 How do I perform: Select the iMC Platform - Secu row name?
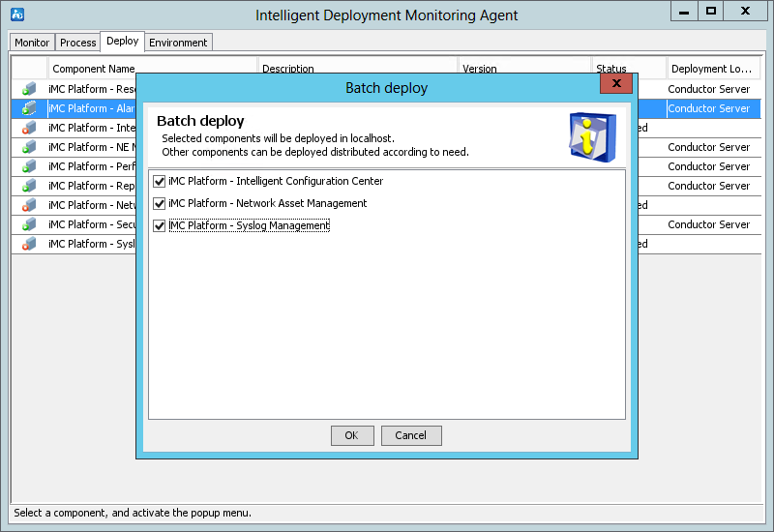(x=92, y=224)
